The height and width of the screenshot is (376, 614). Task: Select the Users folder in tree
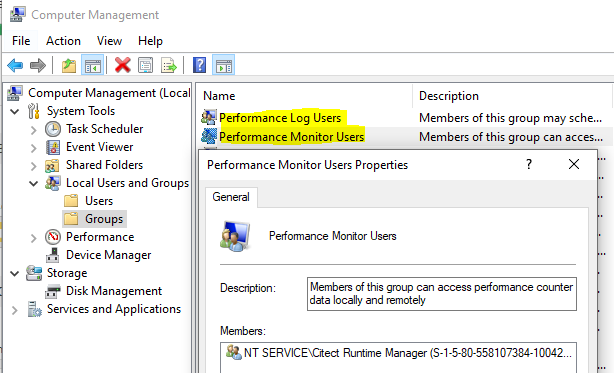pos(99,201)
